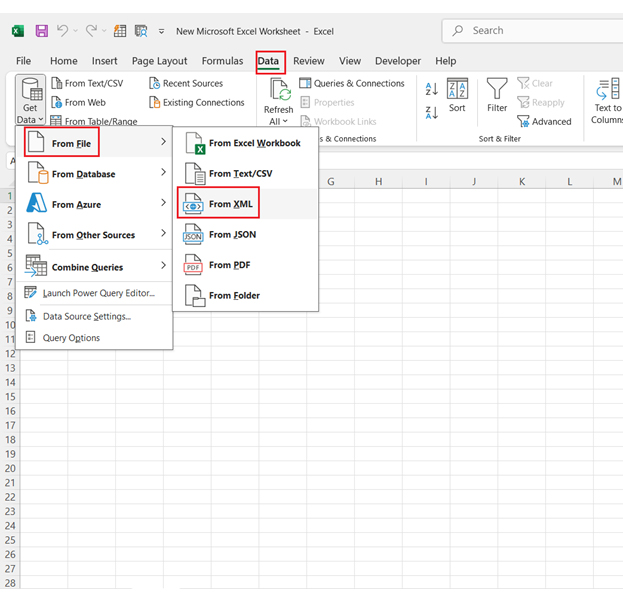Select column H header

[x=378, y=182]
